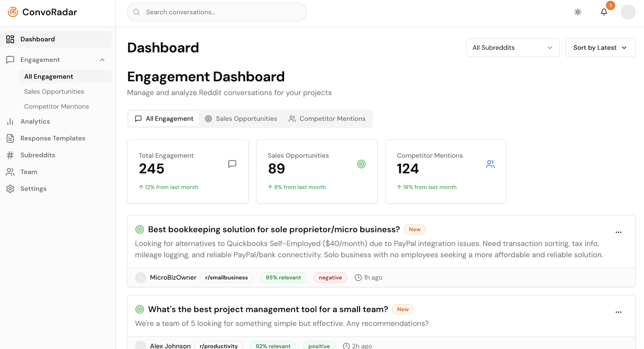Select Sales Opportunities sidebar sub-item
644x349 pixels.
[54, 92]
